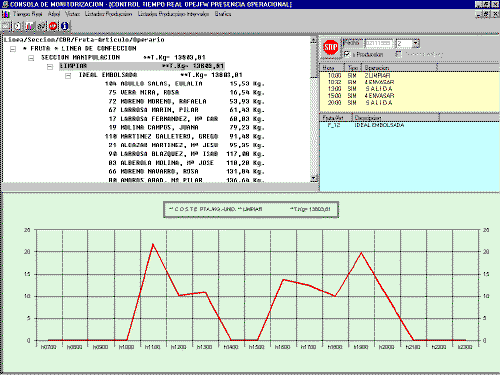Click the Operacion column header
Viewport: 500px width, 375px height.
tap(399, 67)
